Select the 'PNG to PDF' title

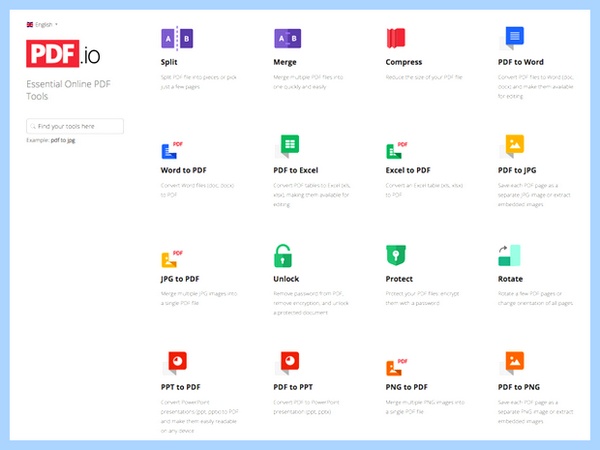point(407,387)
